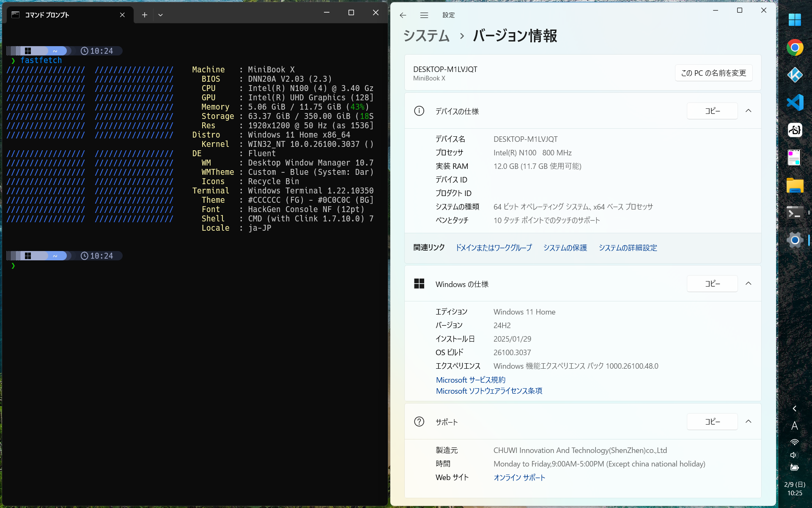Click the 製造元 CHUWI Innovation value

coord(580,450)
